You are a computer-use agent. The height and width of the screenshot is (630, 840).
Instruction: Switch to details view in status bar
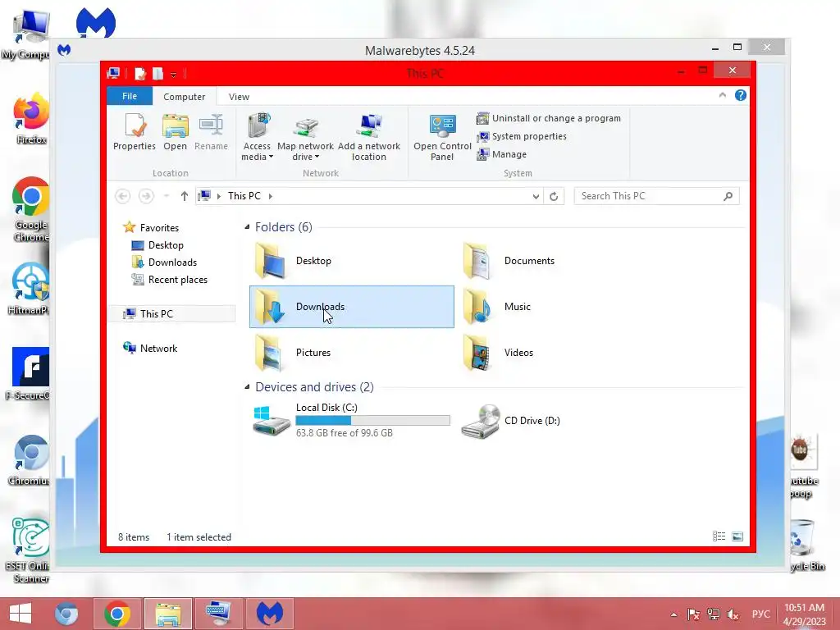pos(719,536)
